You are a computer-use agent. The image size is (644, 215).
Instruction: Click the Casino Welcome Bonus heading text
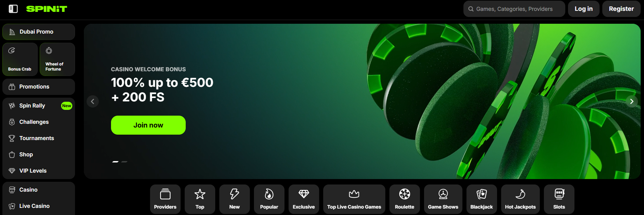pos(148,69)
